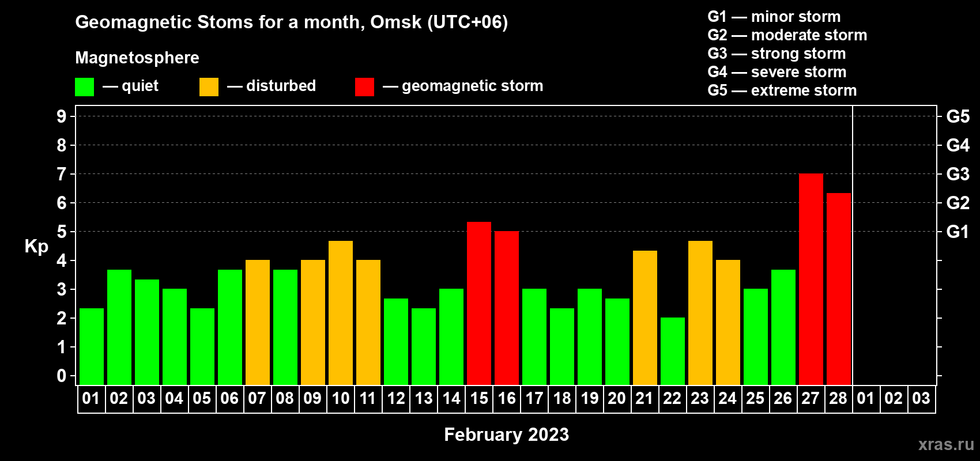
Task: Click the 'G1' right axis label
Action: click(958, 232)
